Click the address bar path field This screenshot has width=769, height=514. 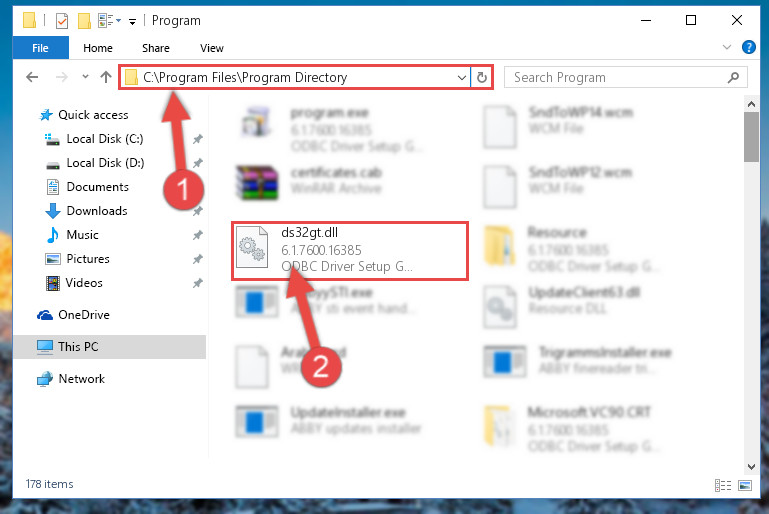(293, 77)
